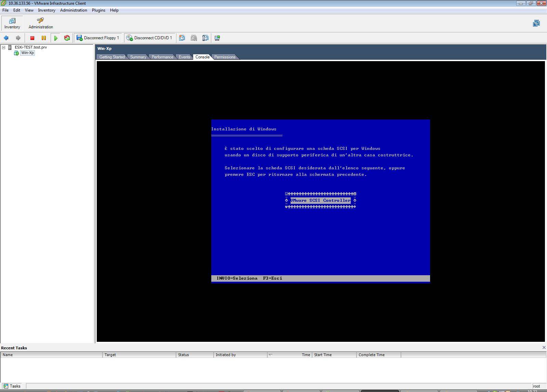This screenshot has height=392, width=547.
Task: Sort Recent Tasks by Time column
Action: [290, 355]
